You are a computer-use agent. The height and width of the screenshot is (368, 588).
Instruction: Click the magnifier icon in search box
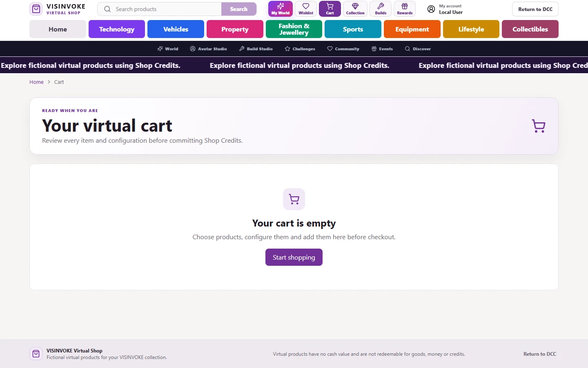click(107, 9)
